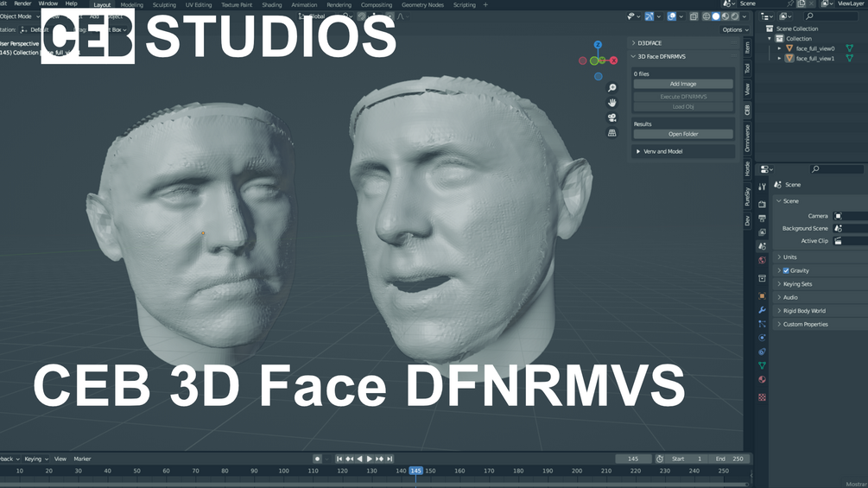868x488 pixels.
Task: Open the Modifiers wrench tab icon
Action: (763, 310)
